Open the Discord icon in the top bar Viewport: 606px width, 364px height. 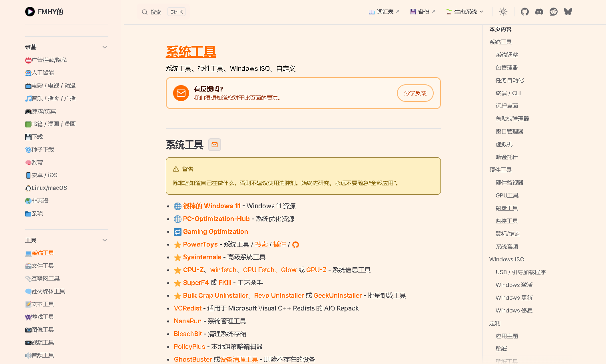pos(539,12)
